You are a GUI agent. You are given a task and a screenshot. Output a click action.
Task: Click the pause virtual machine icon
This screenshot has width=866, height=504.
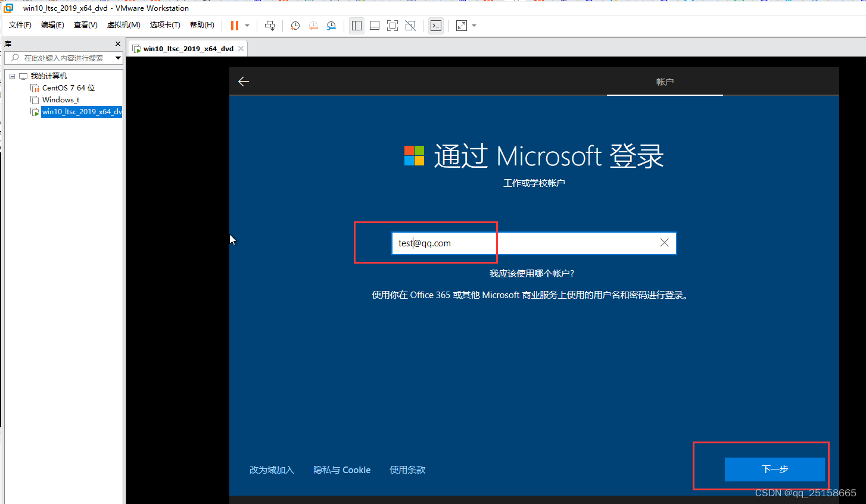pyautogui.click(x=235, y=26)
